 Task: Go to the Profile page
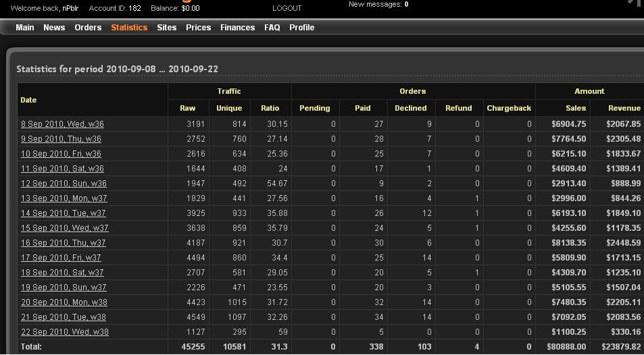pyautogui.click(x=302, y=28)
